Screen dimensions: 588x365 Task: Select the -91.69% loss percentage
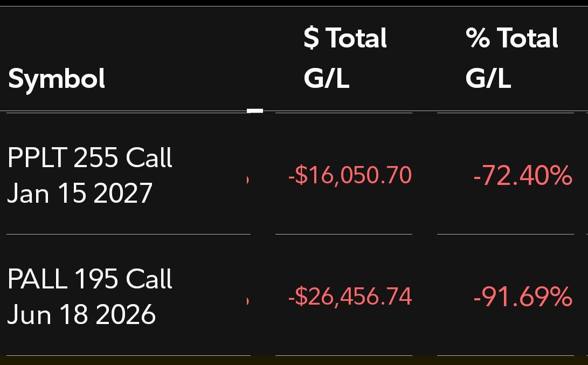tap(522, 297)
